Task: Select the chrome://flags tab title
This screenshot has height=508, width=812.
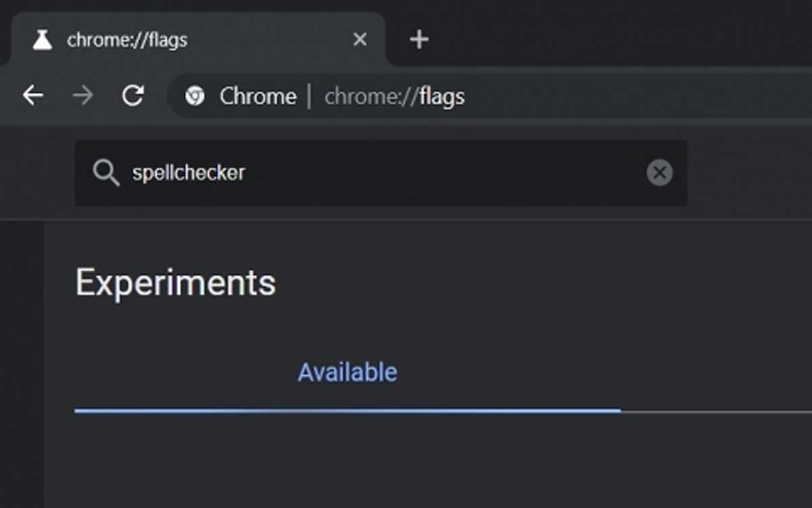Action: (127, 40)
